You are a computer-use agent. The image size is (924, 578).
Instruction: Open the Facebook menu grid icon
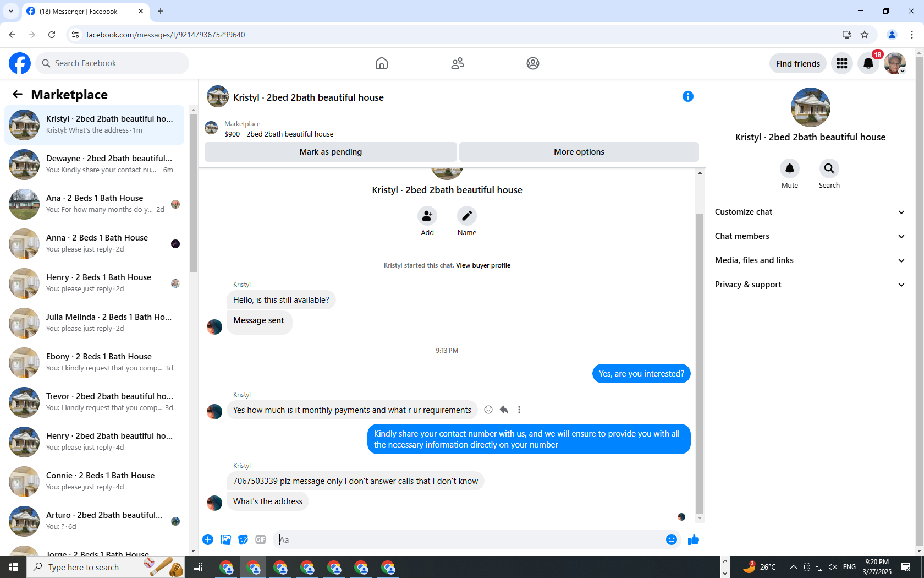coord(842,63)
